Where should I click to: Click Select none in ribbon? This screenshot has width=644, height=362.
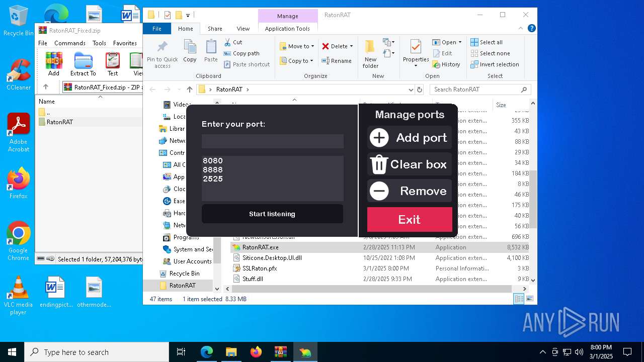point(490,53)
